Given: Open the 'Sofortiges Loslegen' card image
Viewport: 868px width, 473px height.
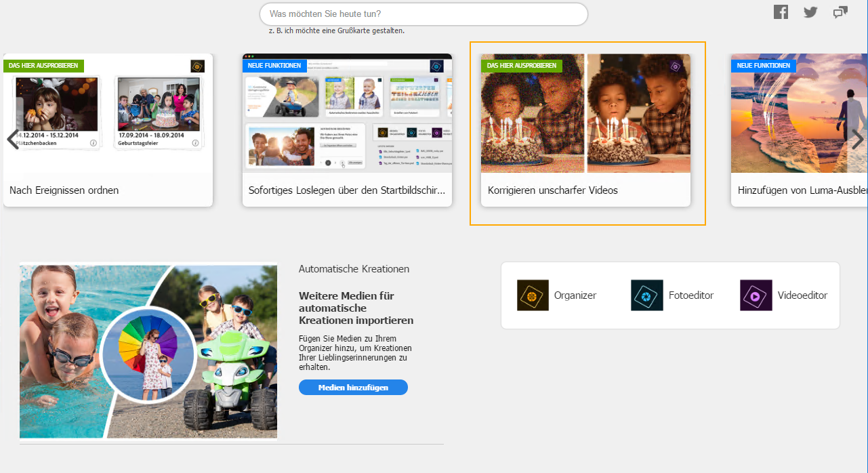Looking at the screenshot, I should [x=347, y=113].
